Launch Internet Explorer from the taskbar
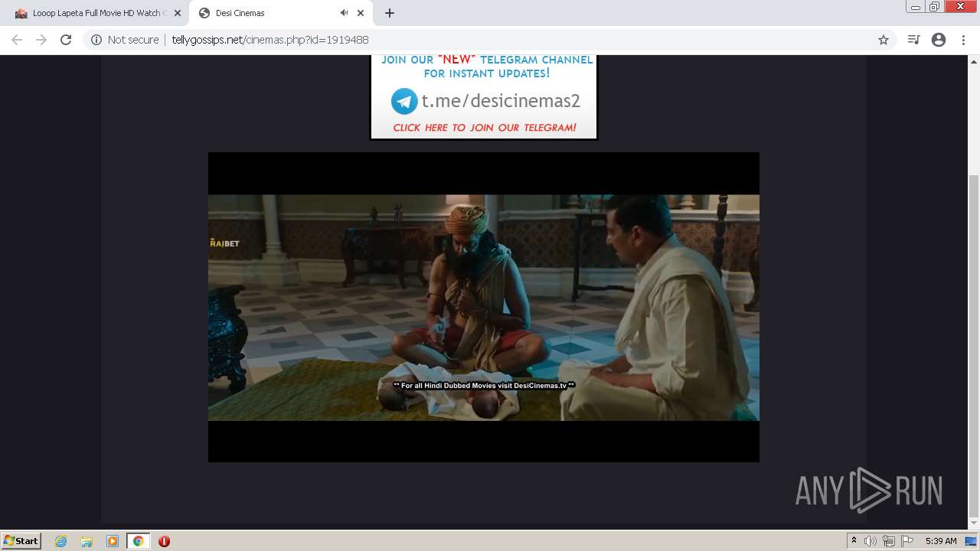Viewport: 980px width, 551px height. pyautogui.click(x=60, y=541)
